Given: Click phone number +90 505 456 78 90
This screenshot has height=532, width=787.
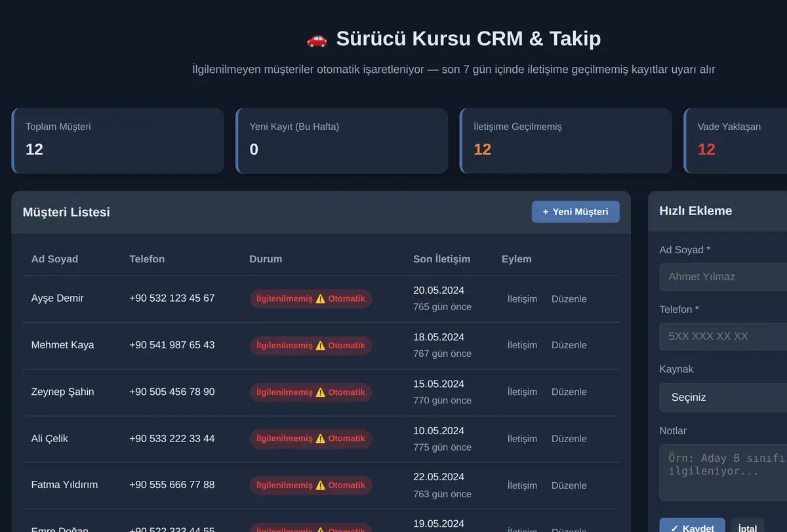Looking at the screenshot, I should tap(172, 392).
